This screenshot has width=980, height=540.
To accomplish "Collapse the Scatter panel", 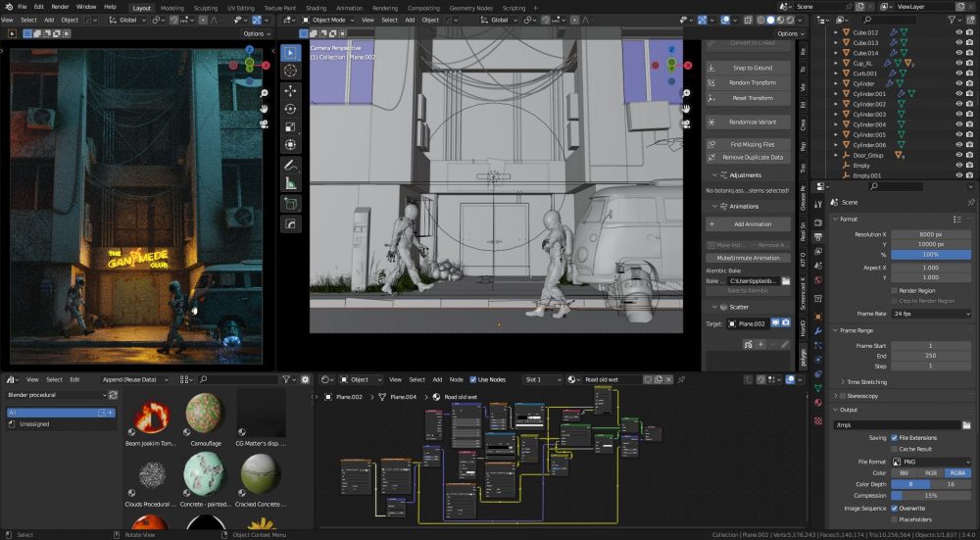I will 715,307.
